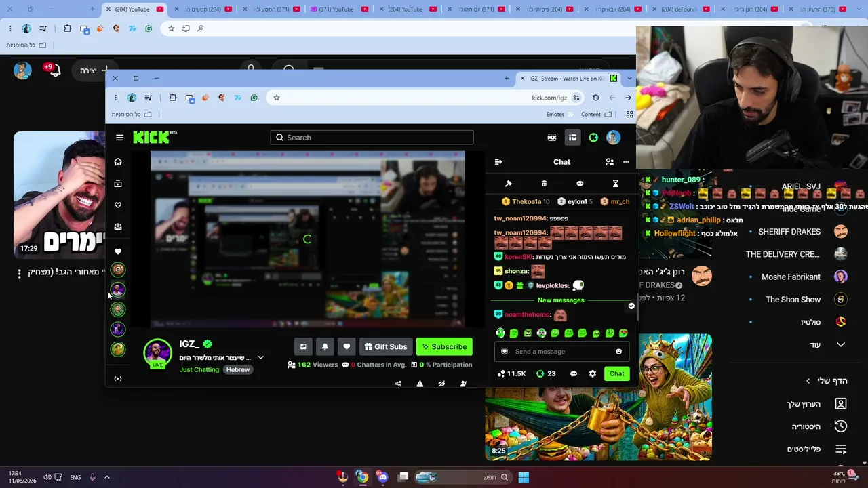Toggle the volume icon in system tray
Screen dimensions: 868x488
point(47,477)
